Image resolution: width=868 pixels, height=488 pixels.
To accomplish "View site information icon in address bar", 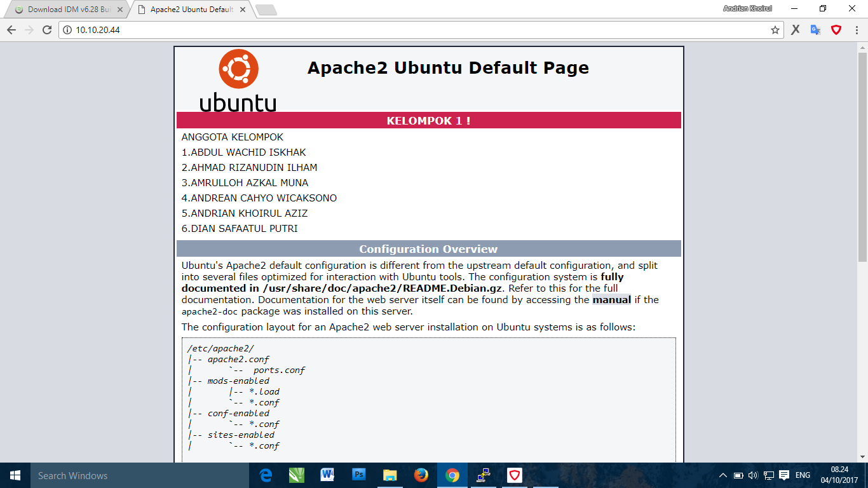I will [68, 30].
